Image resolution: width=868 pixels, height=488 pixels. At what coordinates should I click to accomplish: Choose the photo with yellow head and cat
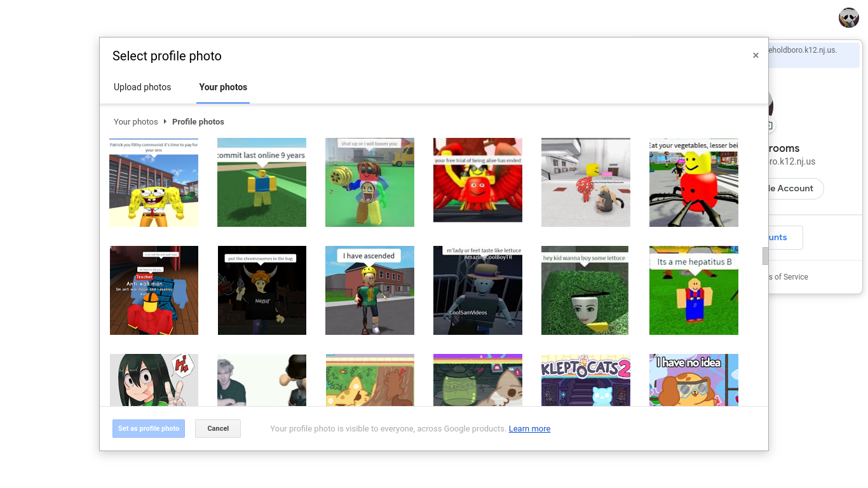pyautogui.click(x=586, y=182)
